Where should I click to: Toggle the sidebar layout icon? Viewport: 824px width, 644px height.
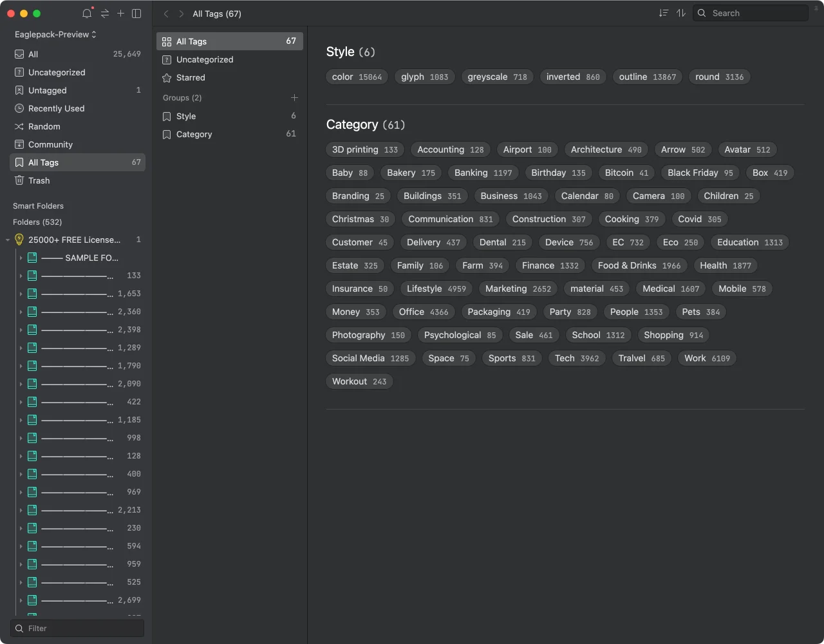tap(136, 14)
